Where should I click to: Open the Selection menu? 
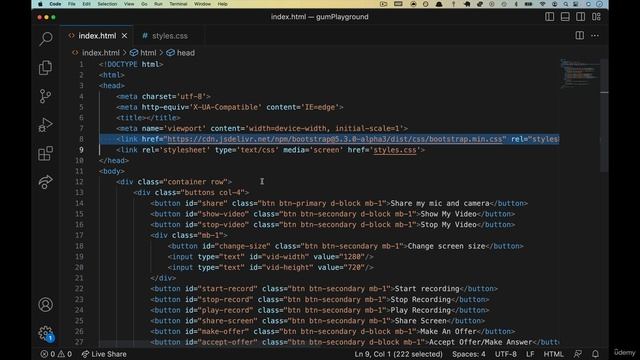tap(107, 4)
